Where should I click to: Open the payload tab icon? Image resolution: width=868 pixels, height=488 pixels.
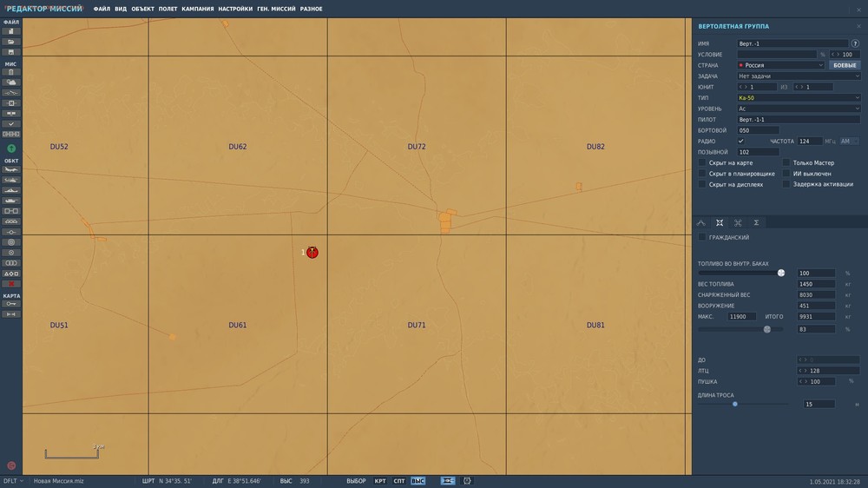coord(719,222)
